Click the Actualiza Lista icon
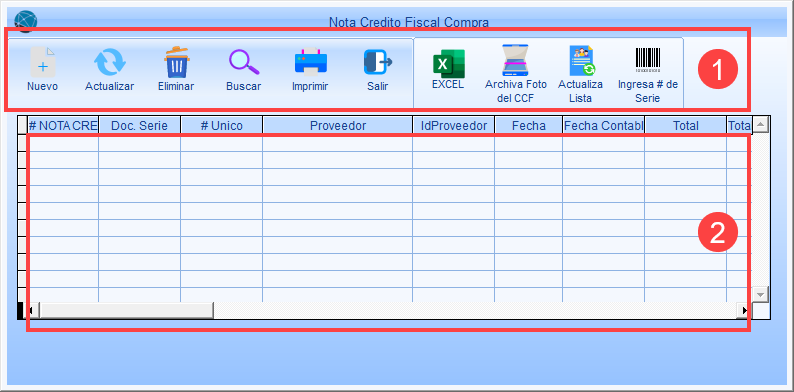 [x=581, y=61]
